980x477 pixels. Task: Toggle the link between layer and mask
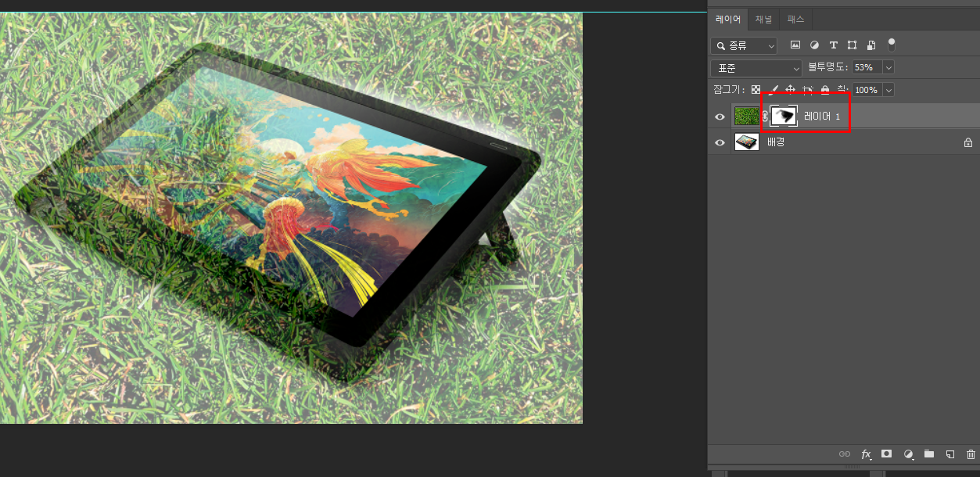click(765, 117)
